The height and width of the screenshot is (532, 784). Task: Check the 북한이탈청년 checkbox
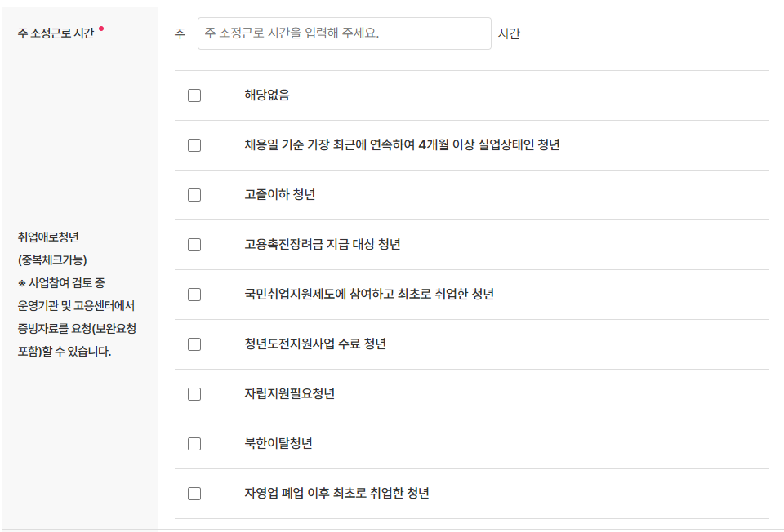click(194, 444)
